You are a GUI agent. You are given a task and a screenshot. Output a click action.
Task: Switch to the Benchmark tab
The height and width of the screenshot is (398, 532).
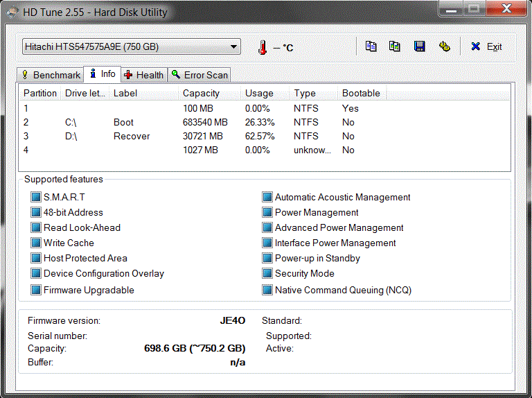(x=51, y=75)
